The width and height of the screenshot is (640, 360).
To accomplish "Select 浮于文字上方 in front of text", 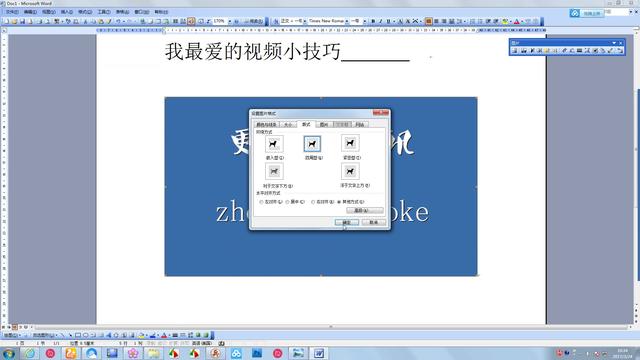I will tap(350, 171).
